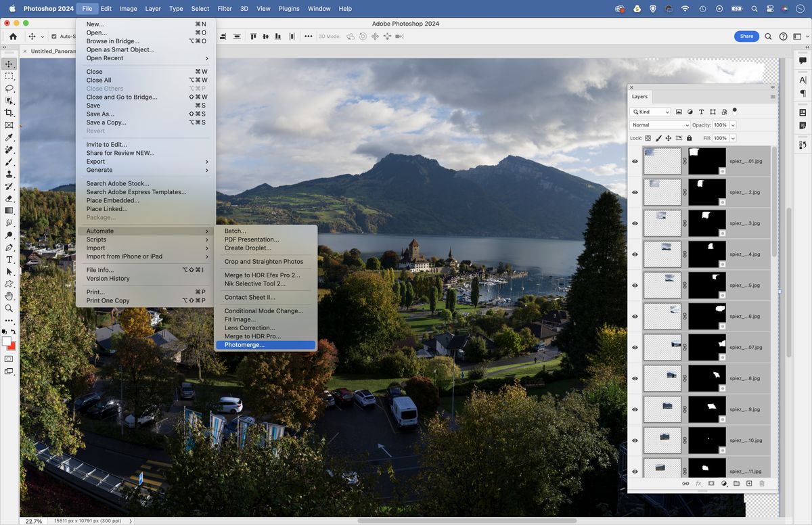Select the Gradient tool
The height and width of the screenshot is (525, 812).
pyautogui.click(x=9, y=210)
